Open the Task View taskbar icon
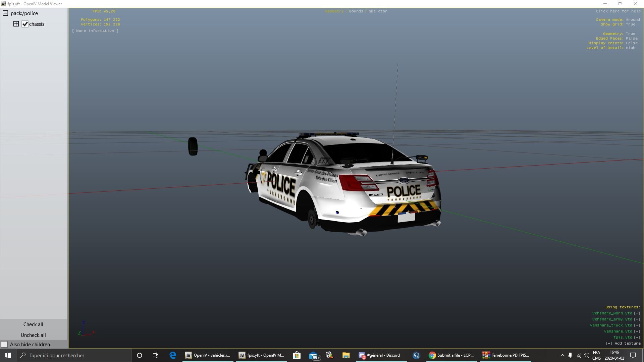This screenshot has height=362, width=644. point(155,355)
